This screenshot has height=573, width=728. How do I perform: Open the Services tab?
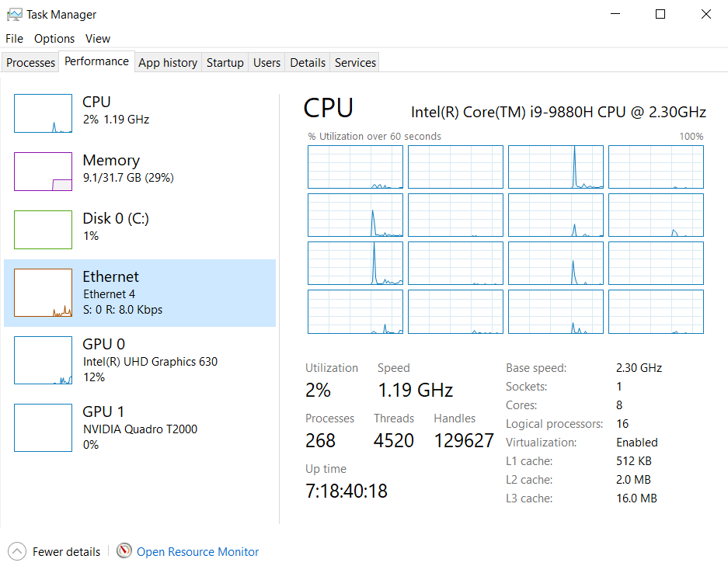point(355,63)
